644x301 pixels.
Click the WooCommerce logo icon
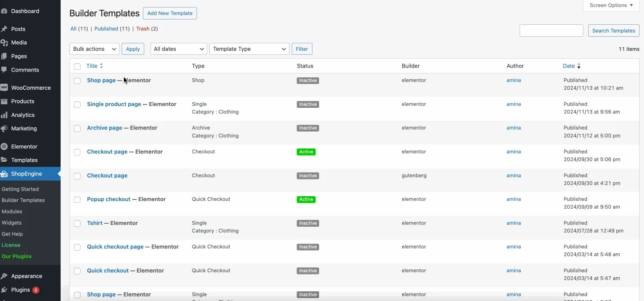(x=4, y=88)
